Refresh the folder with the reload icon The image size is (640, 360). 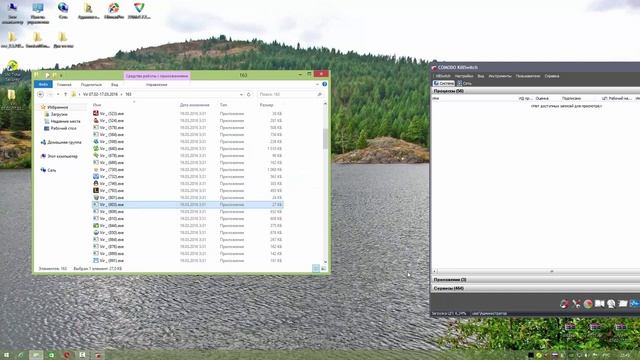click(249, 94)
